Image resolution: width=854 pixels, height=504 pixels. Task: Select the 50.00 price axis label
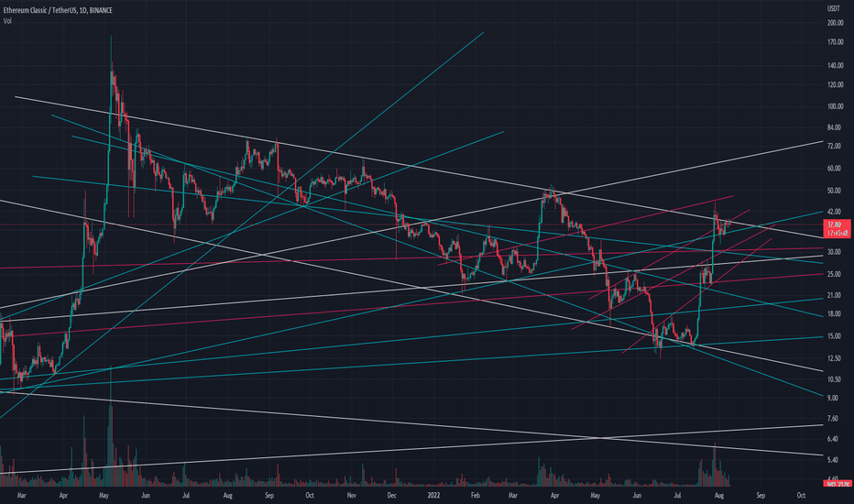coord(834,192)
